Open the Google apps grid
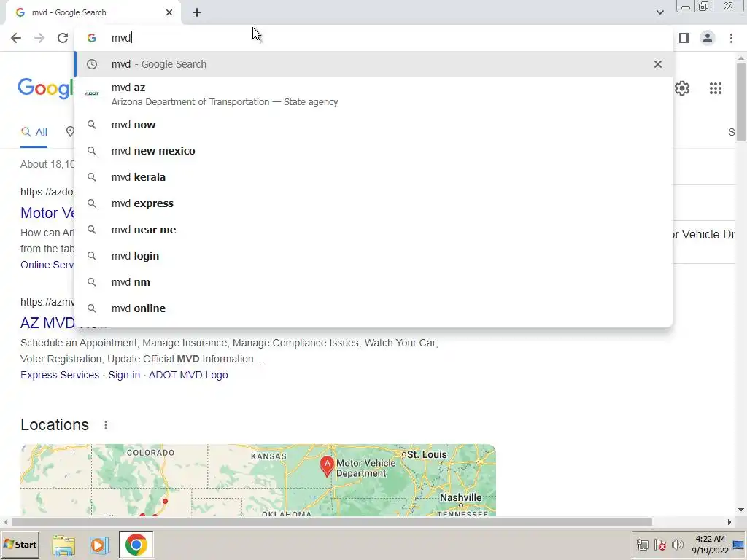The height and width of the screenshot is (560, 747). click(x=715, y=88)
